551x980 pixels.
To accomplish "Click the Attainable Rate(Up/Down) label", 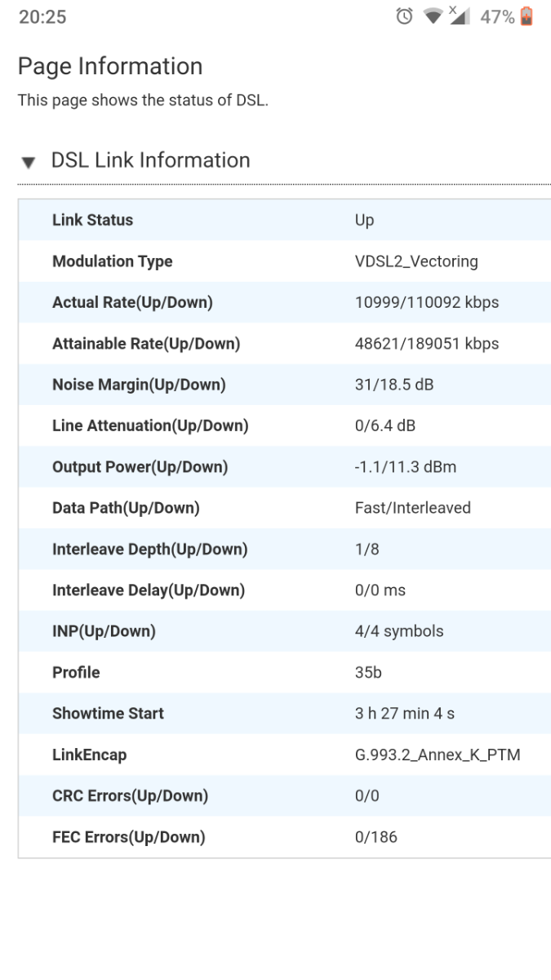I will coord(146,344).
